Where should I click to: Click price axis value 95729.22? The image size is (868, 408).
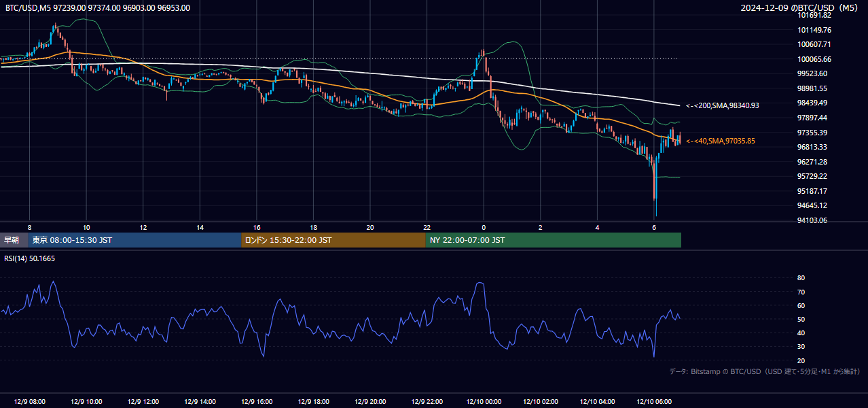click(x=812, y=176)
